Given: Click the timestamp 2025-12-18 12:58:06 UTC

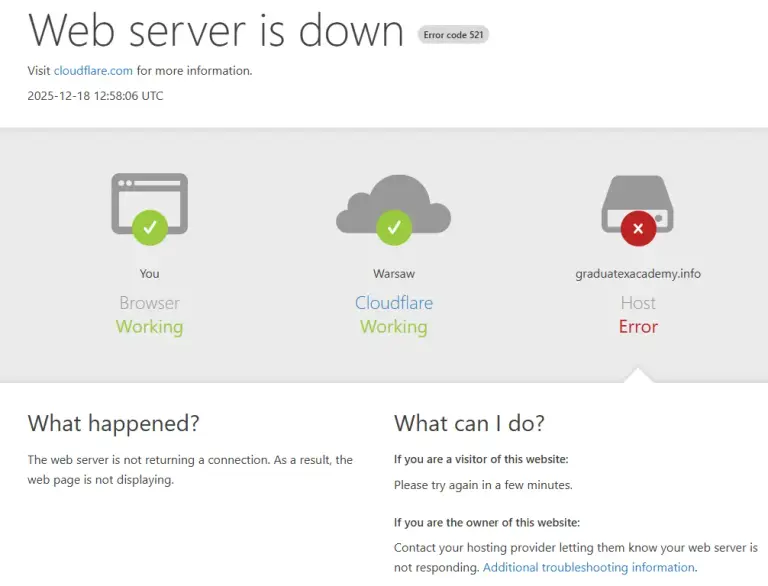Looking at the screenshot, I should [x=95, y=96].
